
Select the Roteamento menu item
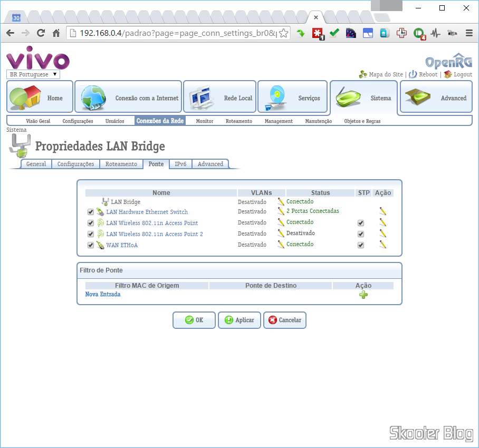click(238, 121)
